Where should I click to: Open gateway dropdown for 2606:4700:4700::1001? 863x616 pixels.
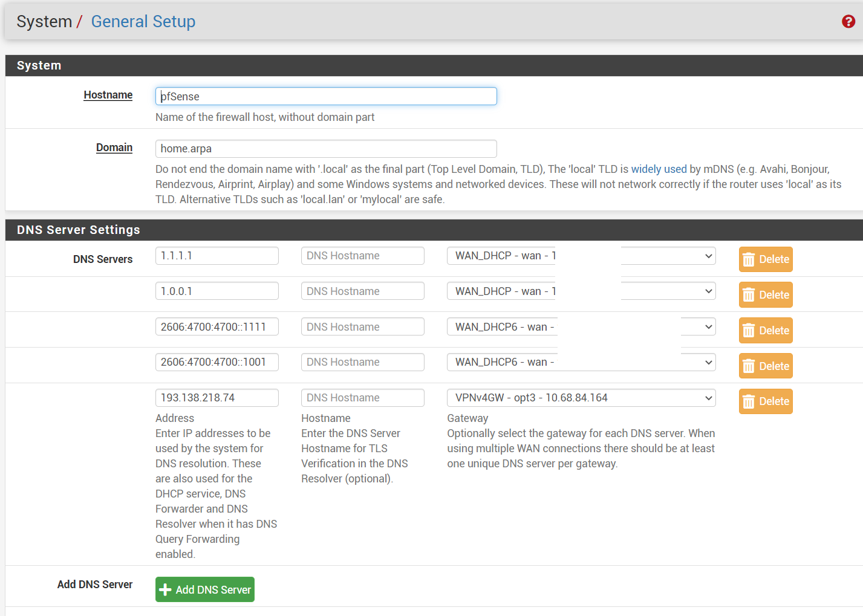pyautogui.click(x=581, y=362)
